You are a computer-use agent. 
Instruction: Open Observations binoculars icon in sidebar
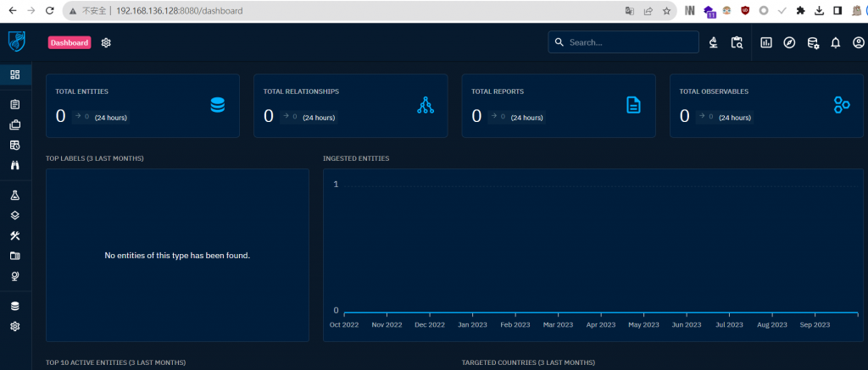click(15, 165)
